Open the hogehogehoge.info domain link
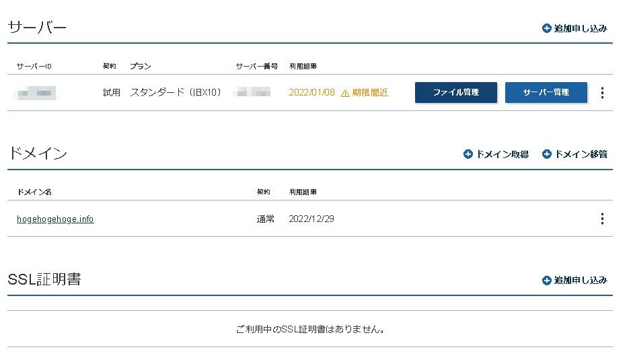The width and height of the screenshot is (631, 364). (55, 219)
